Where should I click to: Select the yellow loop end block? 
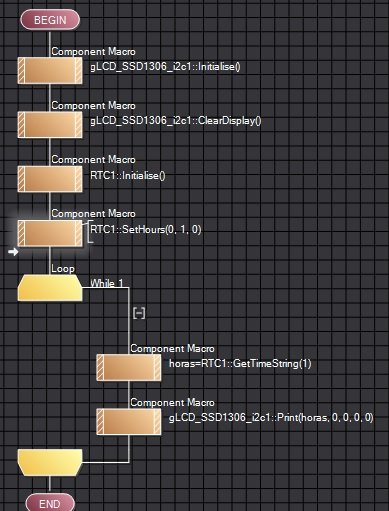(x=50, y=462)
